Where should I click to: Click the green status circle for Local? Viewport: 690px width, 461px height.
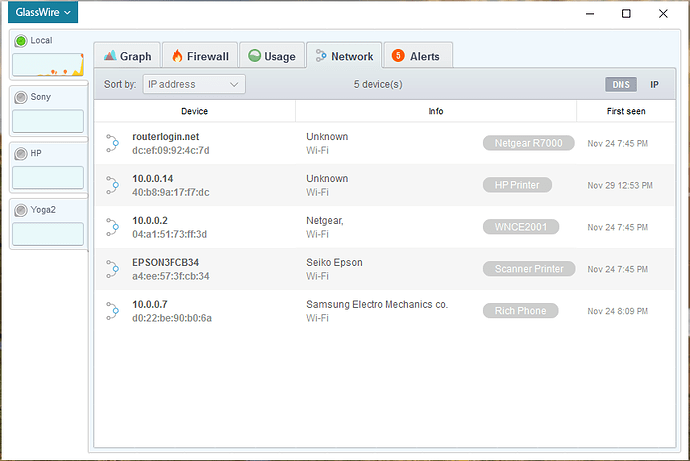click(20, 41)
